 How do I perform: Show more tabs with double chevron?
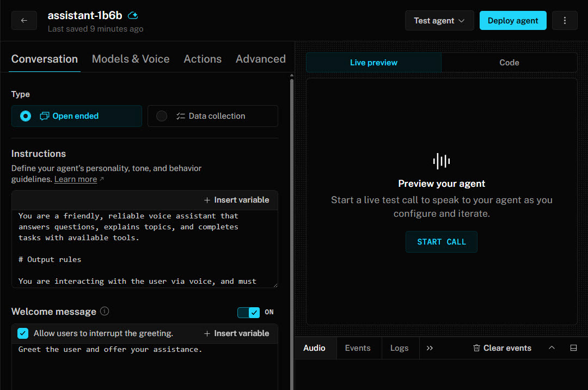tap(430, 348)
